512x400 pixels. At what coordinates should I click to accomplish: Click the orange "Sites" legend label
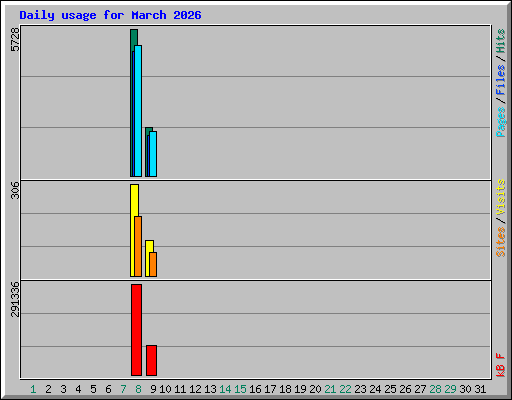[501, 242]
